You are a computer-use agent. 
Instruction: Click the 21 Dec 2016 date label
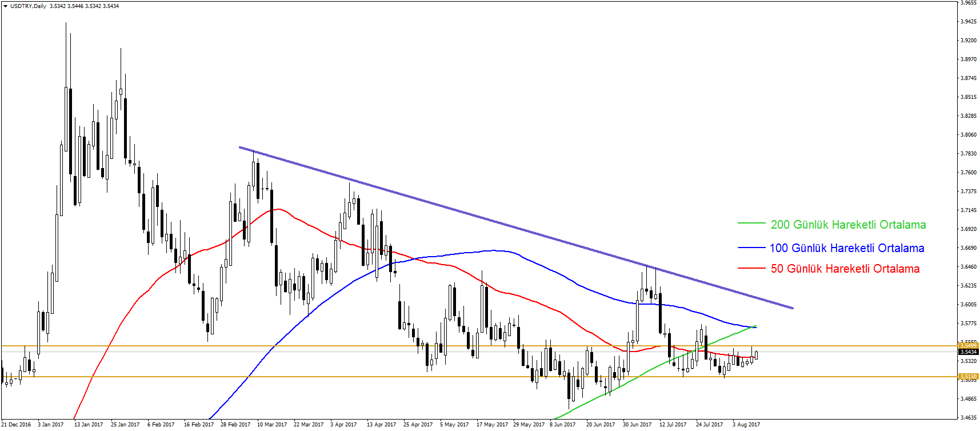pyautogui.click(x=17, y=425)
